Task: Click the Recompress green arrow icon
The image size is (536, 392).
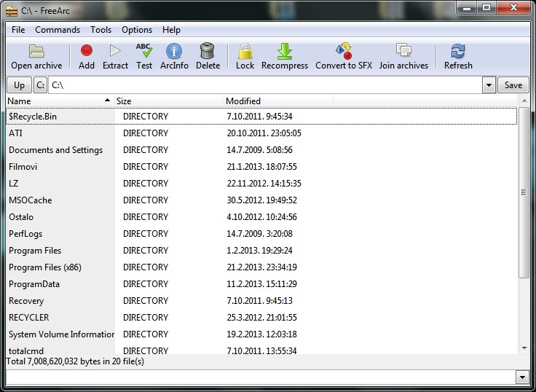Action: (x=285, y=51)
